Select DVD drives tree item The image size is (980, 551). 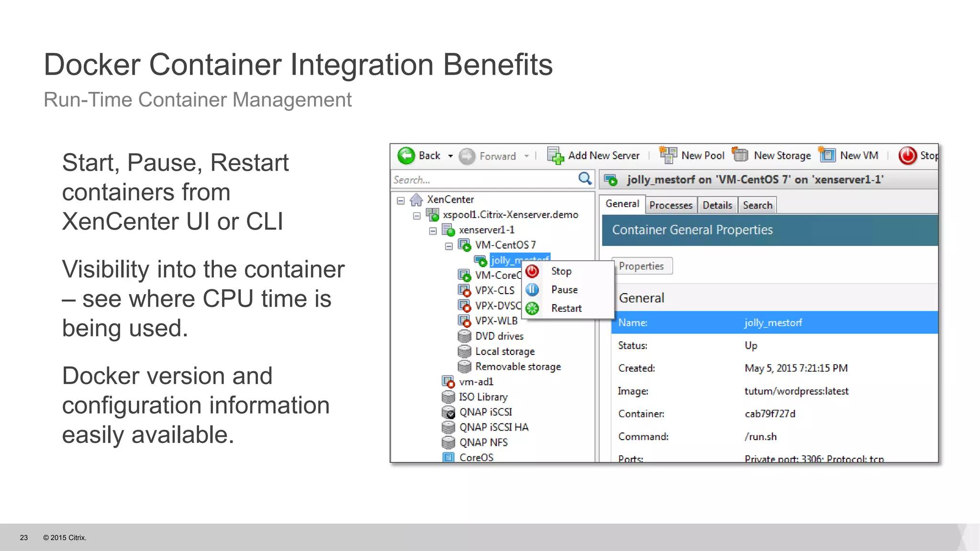(x=499, y=336)
